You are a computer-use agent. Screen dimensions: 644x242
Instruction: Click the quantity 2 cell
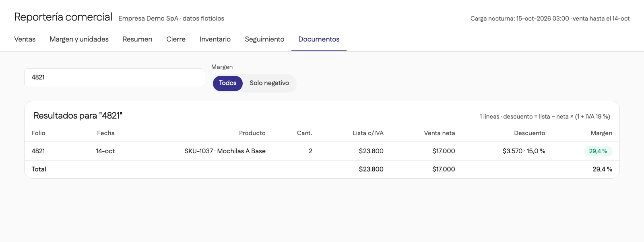[x=310, y=151]
